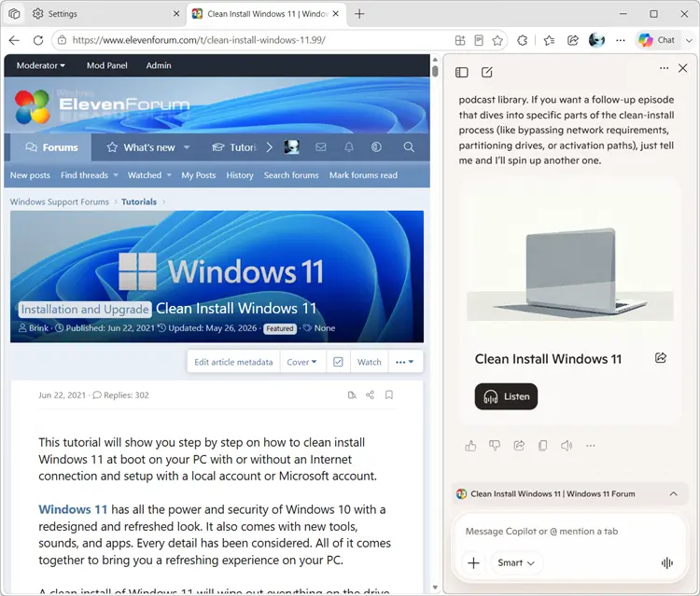Open Copilot pane more options
Image resolution: width=700 pixels, height=596 pixels.
(664, 68)
